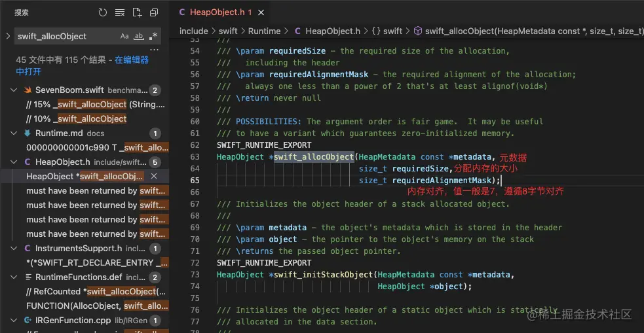Viewport: 644px width, 333px height.
Task: Click requiredAlignmentMask parameter on line 65
Action: 442,180
